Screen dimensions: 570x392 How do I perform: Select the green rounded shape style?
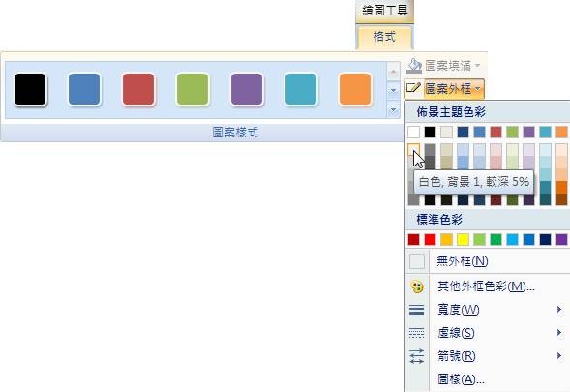(193, 89)
